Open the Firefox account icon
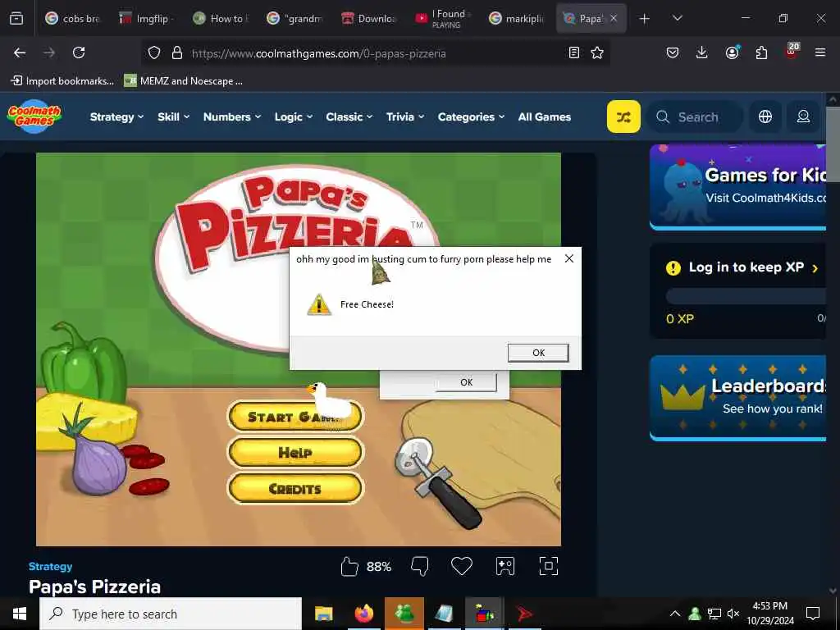The image size is (840, 630). [732, 52]
